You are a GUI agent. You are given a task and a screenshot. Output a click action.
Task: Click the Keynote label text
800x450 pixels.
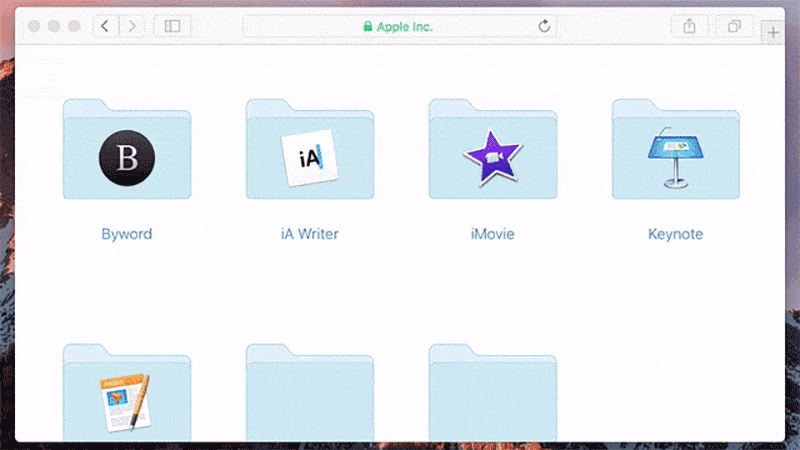tap(676, 234)
